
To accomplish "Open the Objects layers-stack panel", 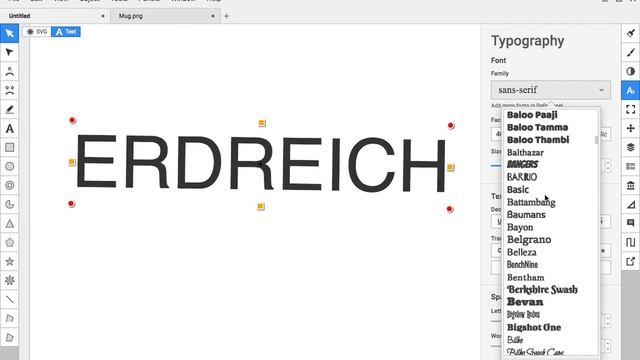I will (631, 147).
